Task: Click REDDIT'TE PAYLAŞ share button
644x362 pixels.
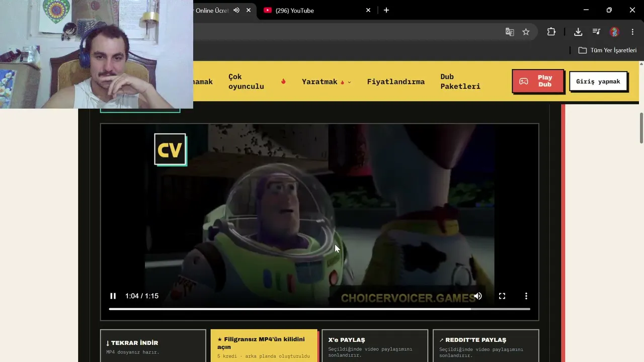Action: pos(486,346)
